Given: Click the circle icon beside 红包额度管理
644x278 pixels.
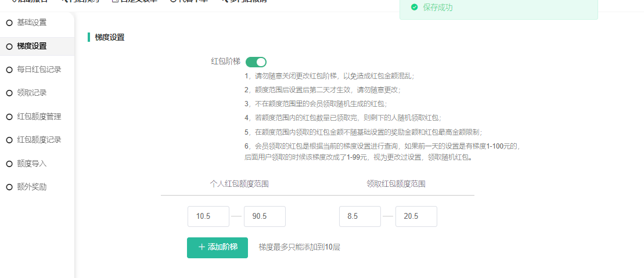Looking at the screenshot, I should click(x=9, y=117).
